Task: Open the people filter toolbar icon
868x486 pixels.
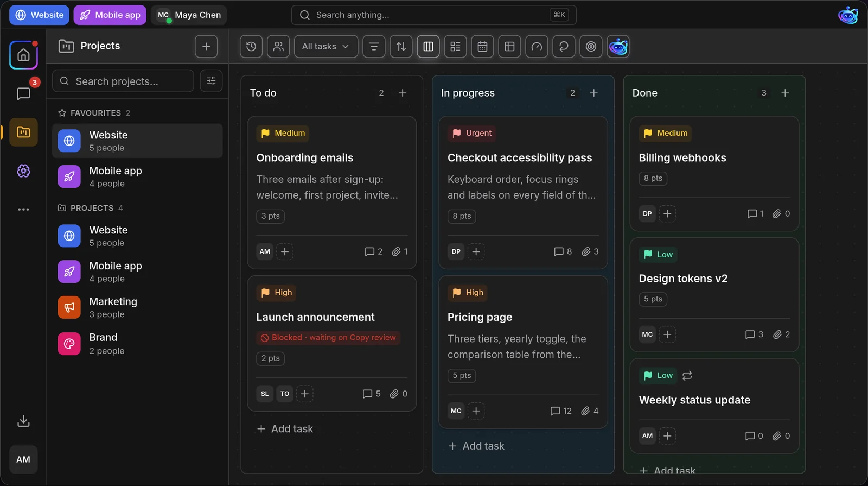Action: pyautogui.click(x=278, y=47)
